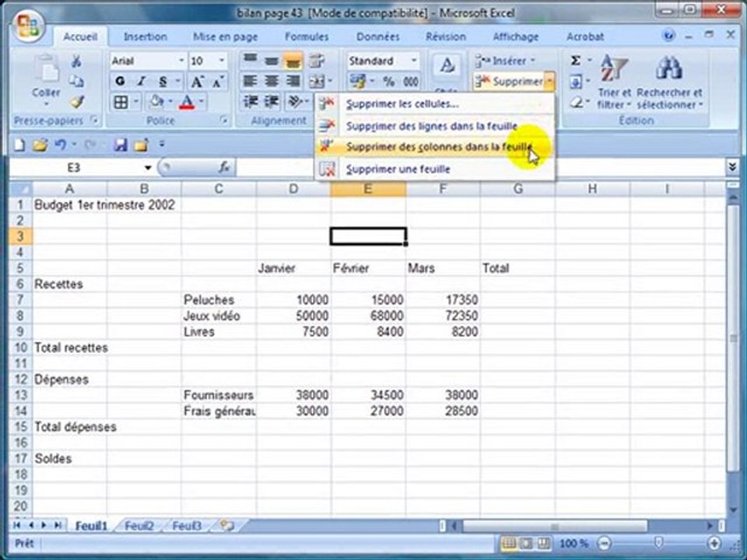Image resolution: width=747 pixels, height=560 pixels.
Task: Toggle bottom vertical alignment
Action: (x=293, y=61)
